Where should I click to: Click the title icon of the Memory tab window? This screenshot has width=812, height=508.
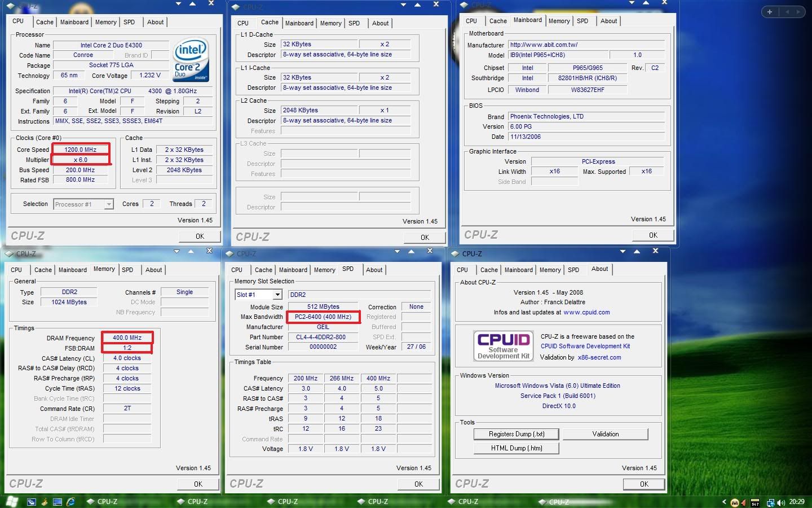pos(10,253)
